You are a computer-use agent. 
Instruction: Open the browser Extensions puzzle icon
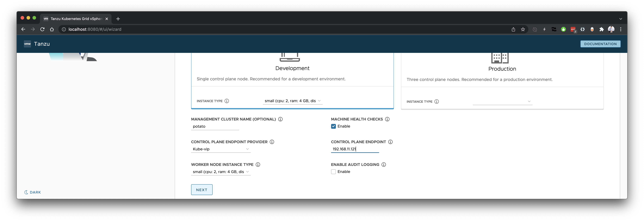click(x=602, y=29)
